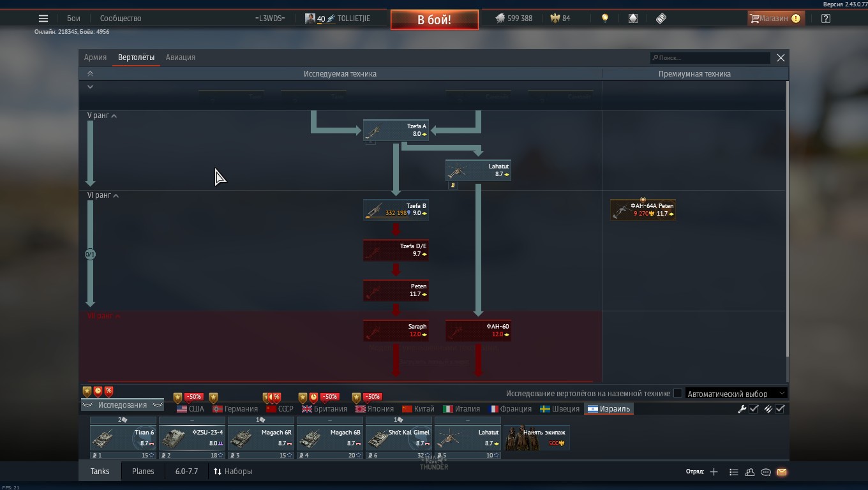Viewport: 868px width, 490px height.
Task: Select the Британия nation tab
Action: coord(325,409)
